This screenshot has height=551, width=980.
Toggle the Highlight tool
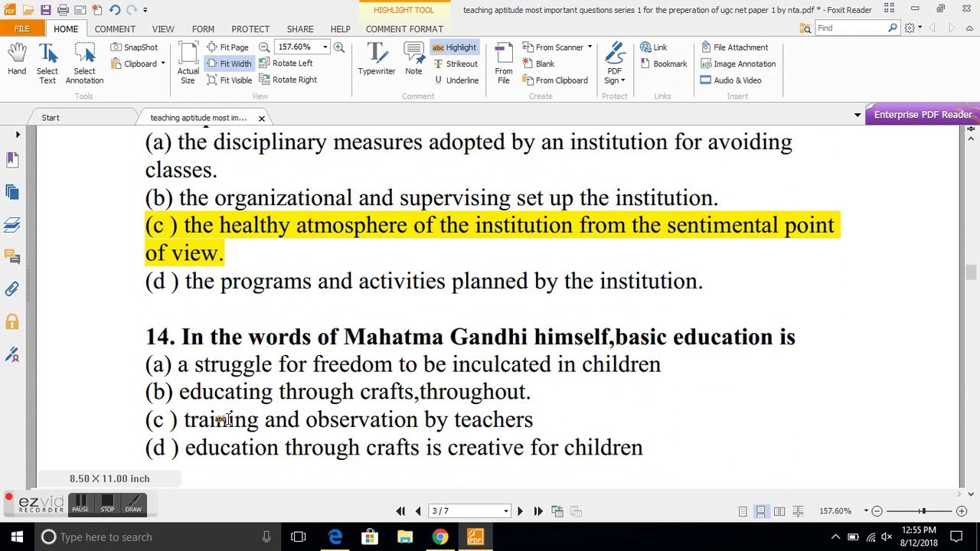click(x=454, y=47)
